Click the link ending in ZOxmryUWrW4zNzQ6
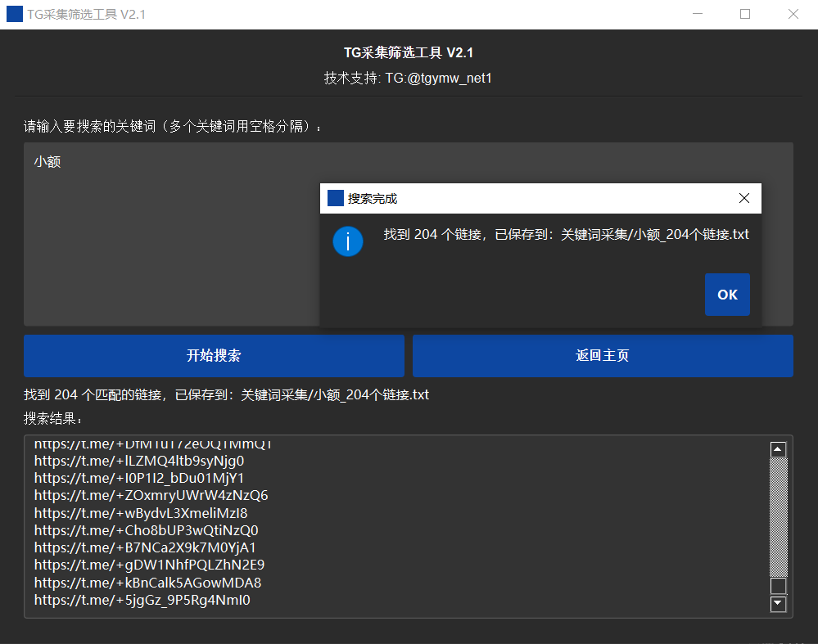This screenshot has width=818, height=644. (151, 496)
